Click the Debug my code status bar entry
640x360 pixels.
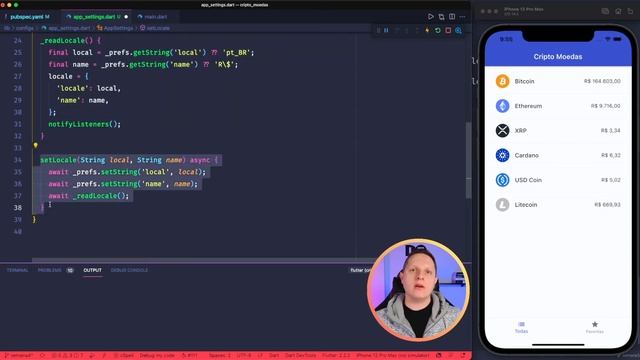pos(157,356)
